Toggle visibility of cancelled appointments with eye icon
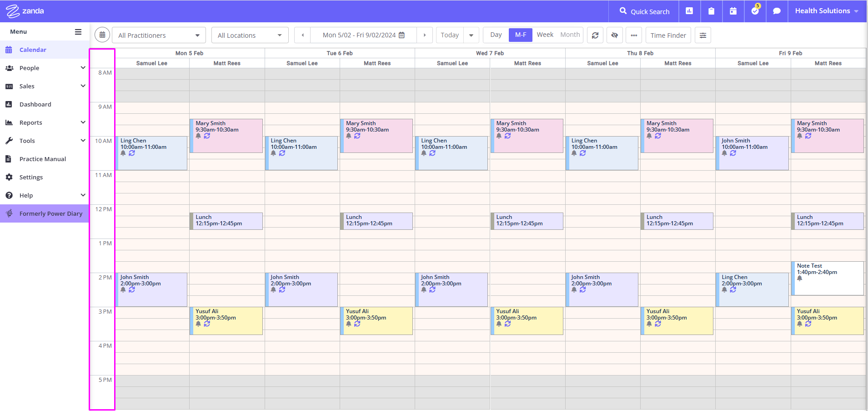The image size is (868, 411). (x=614, y=35)
